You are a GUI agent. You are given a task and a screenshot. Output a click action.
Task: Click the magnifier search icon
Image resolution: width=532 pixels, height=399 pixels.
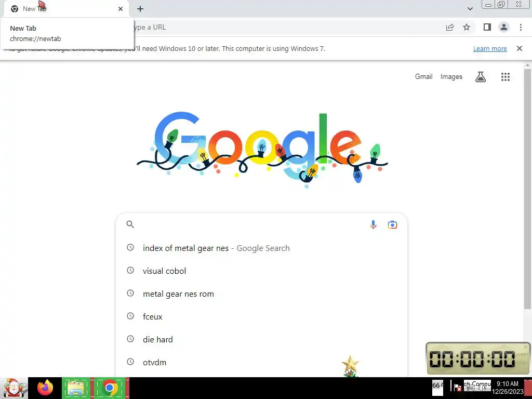130,224
